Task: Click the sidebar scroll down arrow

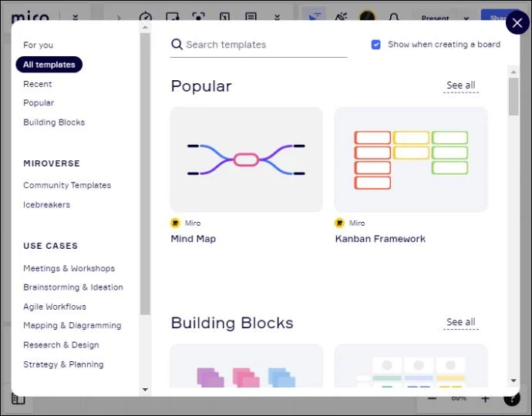Action: click(x=145, y=390)
